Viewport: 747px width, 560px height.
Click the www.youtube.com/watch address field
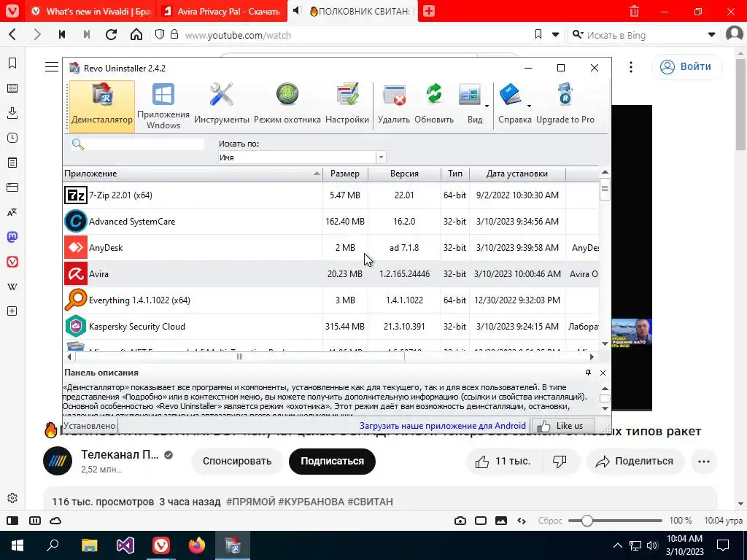click(352, 35)
